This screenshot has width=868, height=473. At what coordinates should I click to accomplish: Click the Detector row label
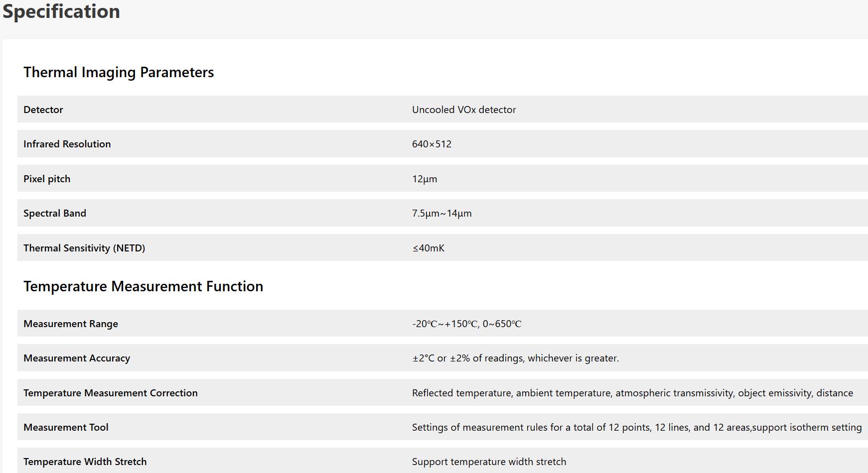pos(43,110)
